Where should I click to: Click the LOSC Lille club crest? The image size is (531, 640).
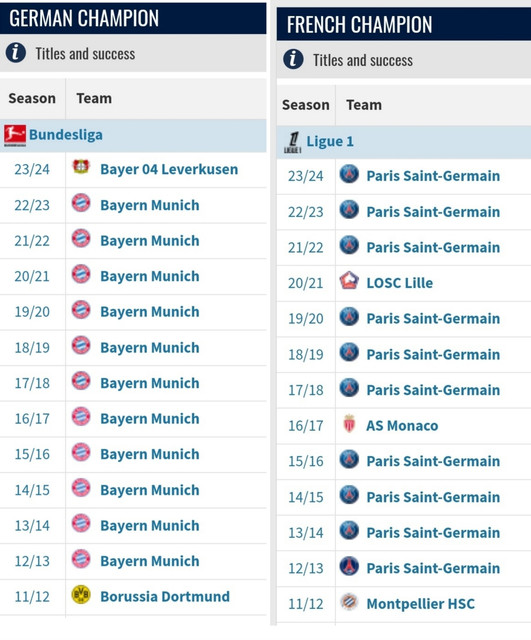[349, 281]
